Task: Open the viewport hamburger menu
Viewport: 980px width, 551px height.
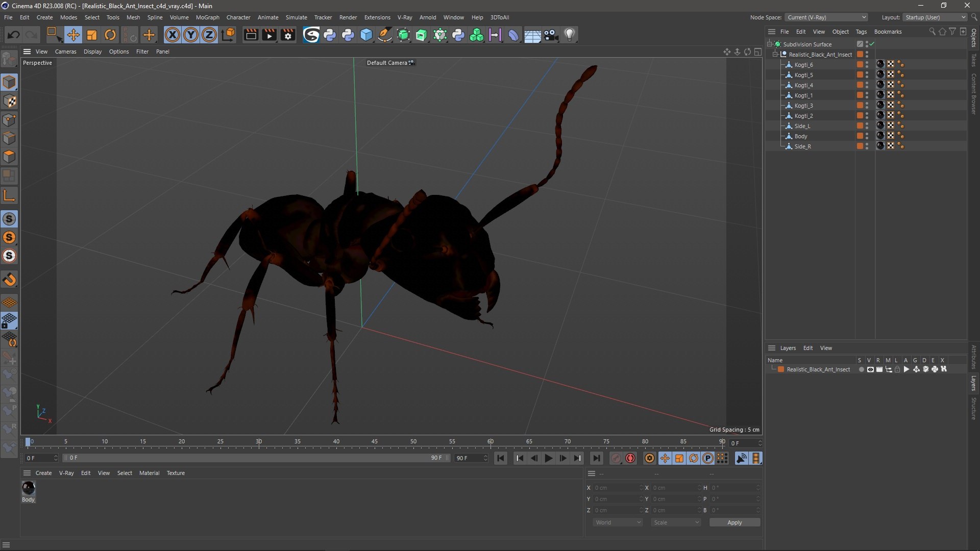Action: (x=27, y=52)
